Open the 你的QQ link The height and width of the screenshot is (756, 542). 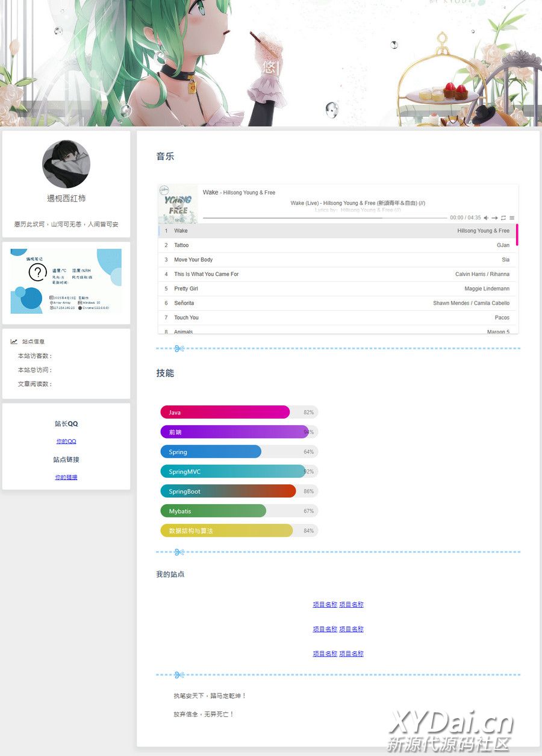coord(66,442)
